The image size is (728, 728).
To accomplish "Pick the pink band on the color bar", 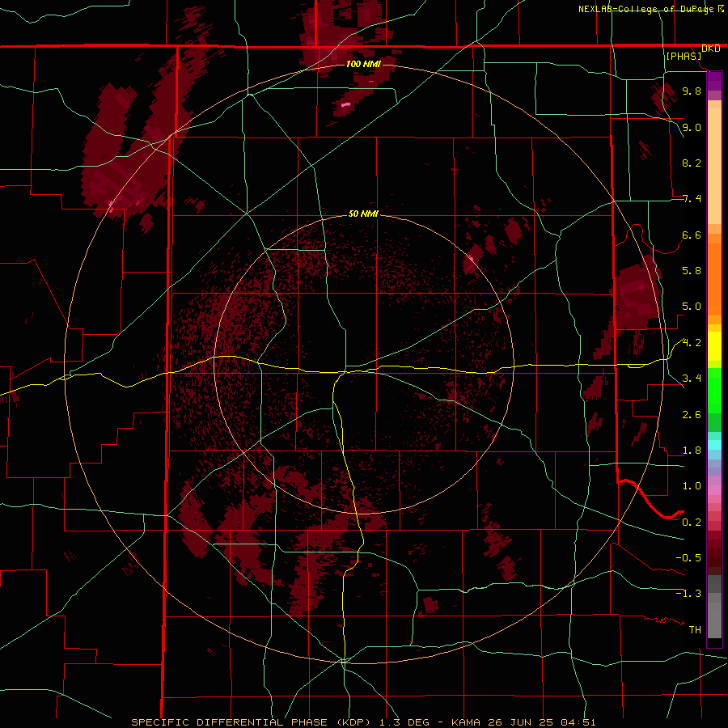I will tap(714, 490).
